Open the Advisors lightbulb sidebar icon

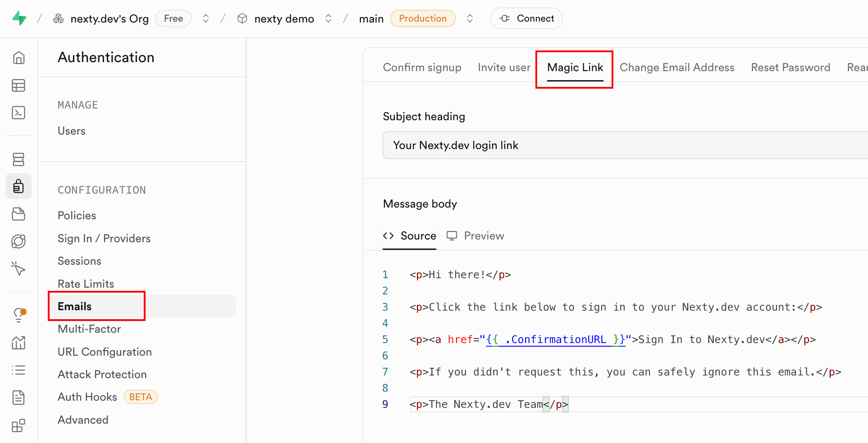click(18, 315)
